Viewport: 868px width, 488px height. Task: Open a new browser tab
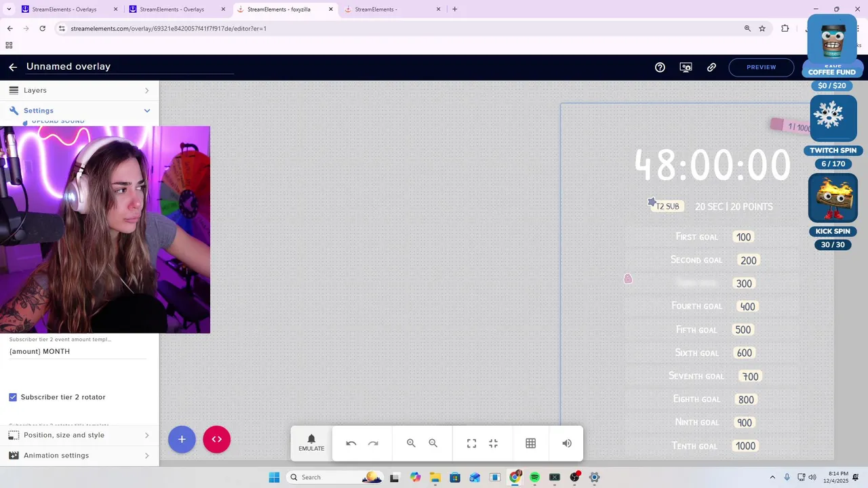(454, 9)
